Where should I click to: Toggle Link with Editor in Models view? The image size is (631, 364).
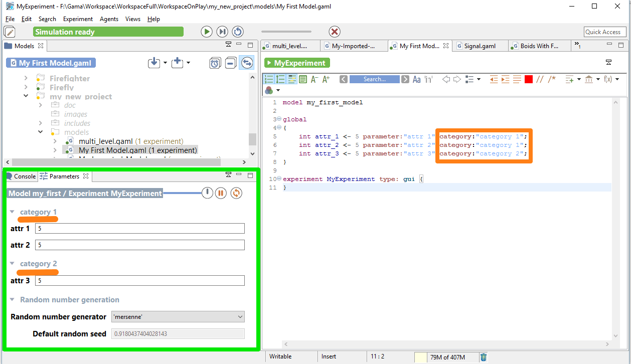point(246,63)
